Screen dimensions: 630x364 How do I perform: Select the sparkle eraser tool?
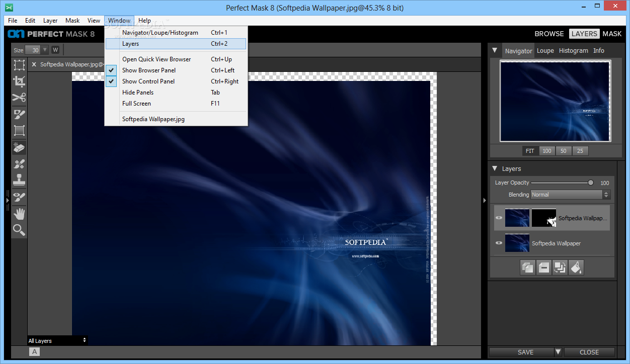(x=19, y=147)
